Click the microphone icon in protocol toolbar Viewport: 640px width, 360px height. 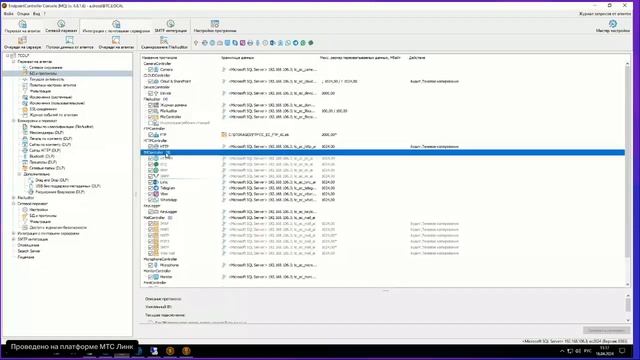258,43
